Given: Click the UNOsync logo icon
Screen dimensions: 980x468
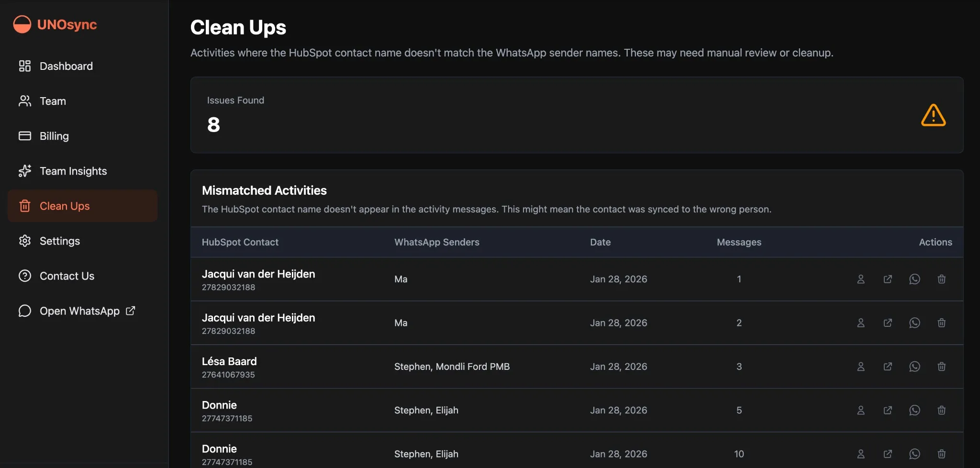Looking at the screenshot, I should click(x=22, y=24).
